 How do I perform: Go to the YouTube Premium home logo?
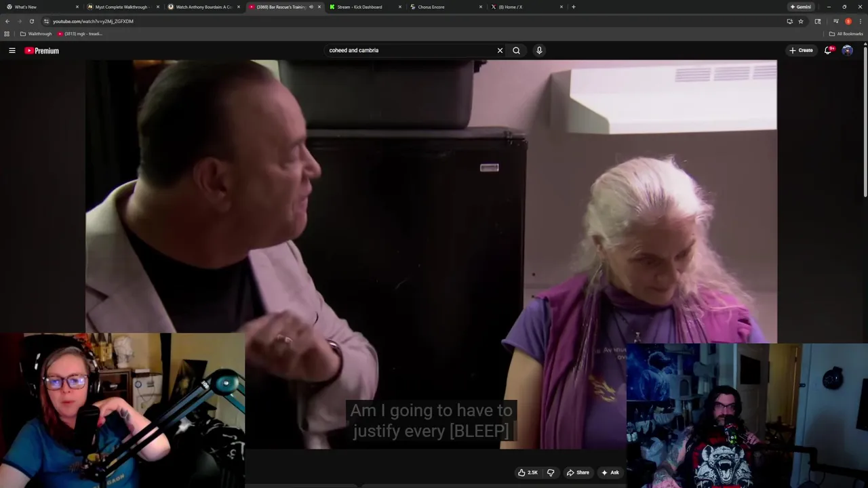[42, 51]
